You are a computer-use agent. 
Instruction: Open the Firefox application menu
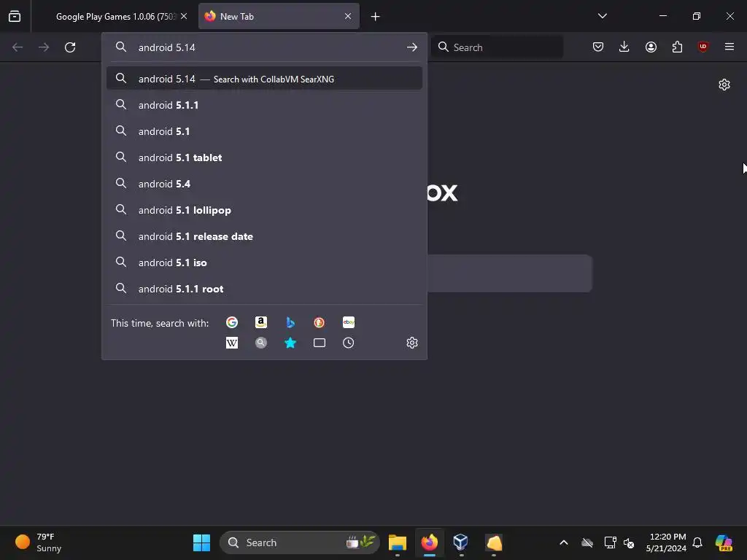tap(729, 47)
